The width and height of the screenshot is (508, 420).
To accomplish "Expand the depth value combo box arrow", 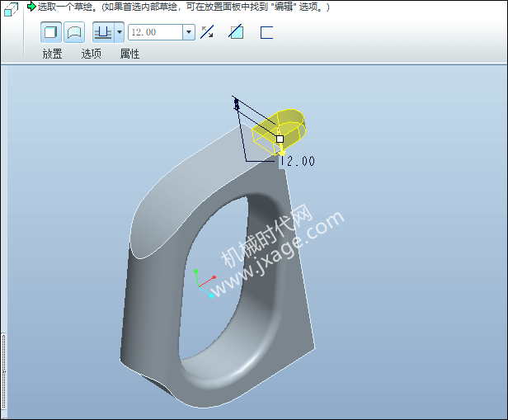I will coord(189,32).
